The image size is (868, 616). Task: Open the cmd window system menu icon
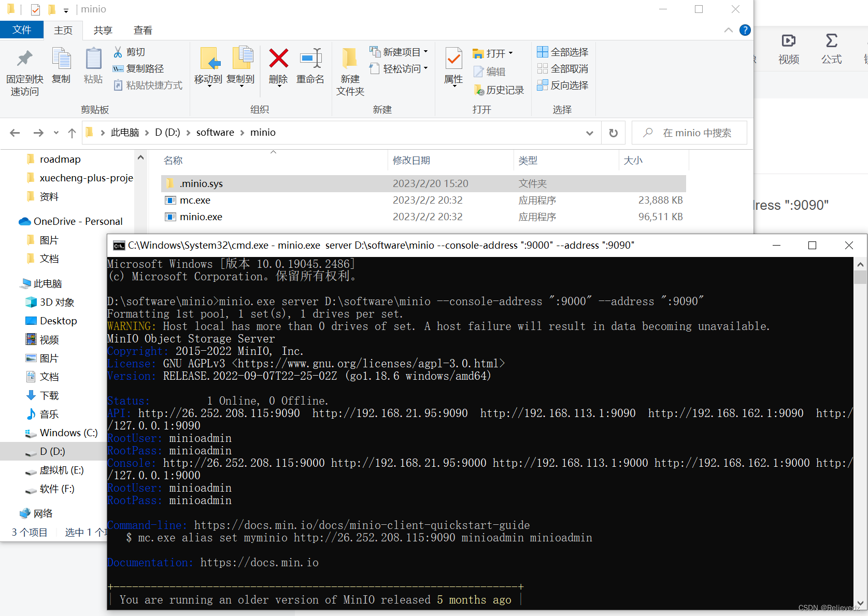pyautogui.click(x=119, y=246)
